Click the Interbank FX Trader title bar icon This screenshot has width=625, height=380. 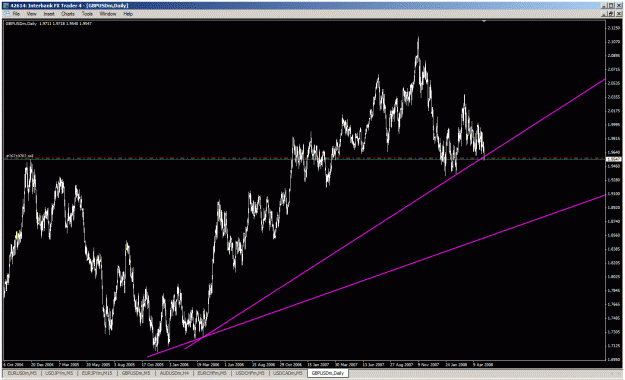6,6
